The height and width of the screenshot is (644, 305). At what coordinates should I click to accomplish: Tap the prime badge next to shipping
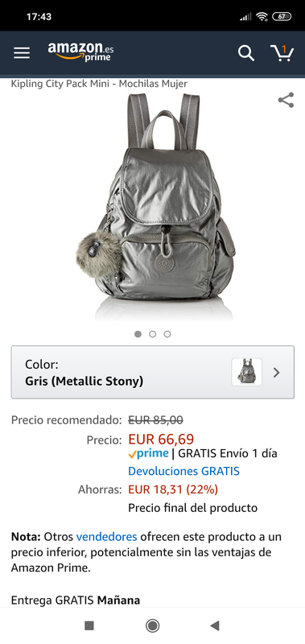pyautogui.click(x=148, y=453)
